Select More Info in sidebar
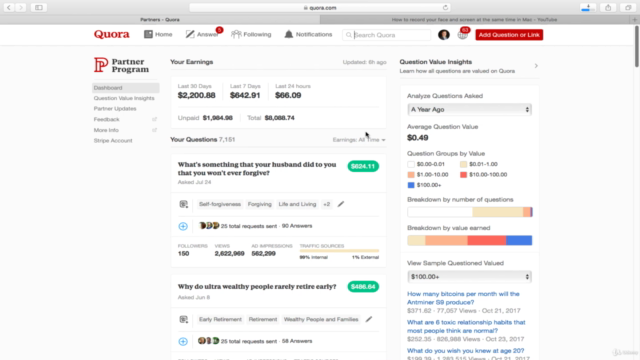Screen dimensions: 640x360 point(106,130)
